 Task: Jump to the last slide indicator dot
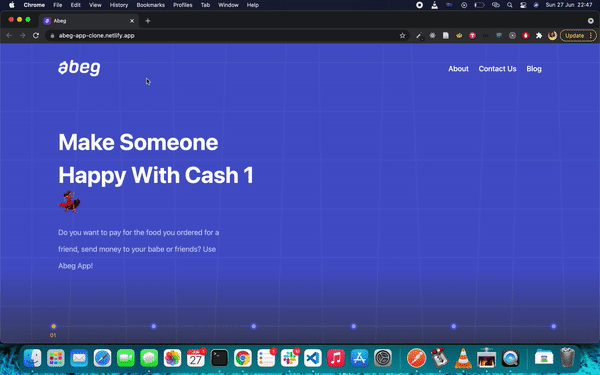pos(554,326)
